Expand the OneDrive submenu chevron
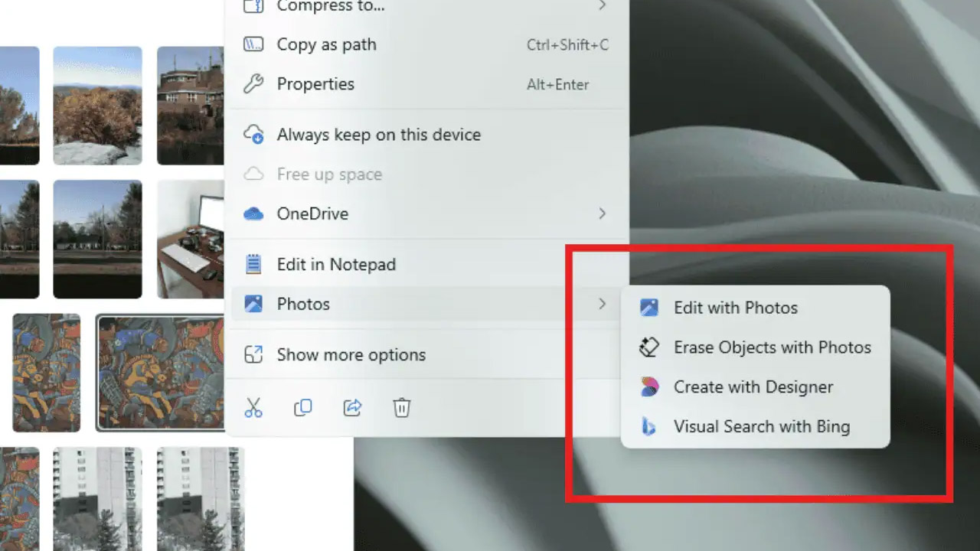 [603, 214]
